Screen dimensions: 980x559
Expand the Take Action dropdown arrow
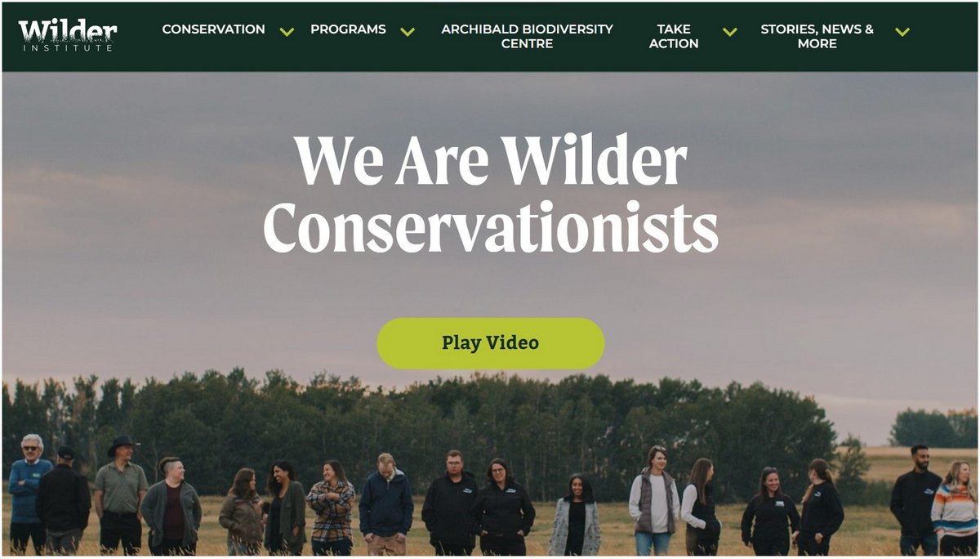tap(730, 32)
